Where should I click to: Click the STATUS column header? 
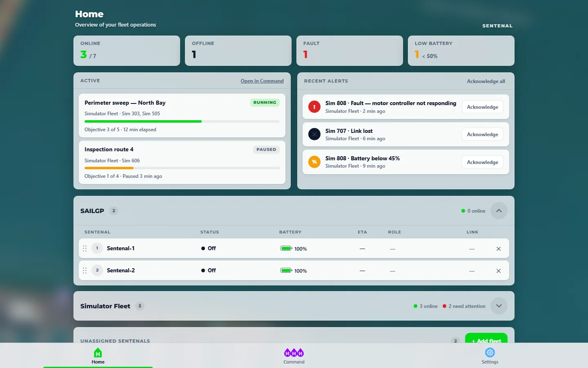(x=210, y=232)
